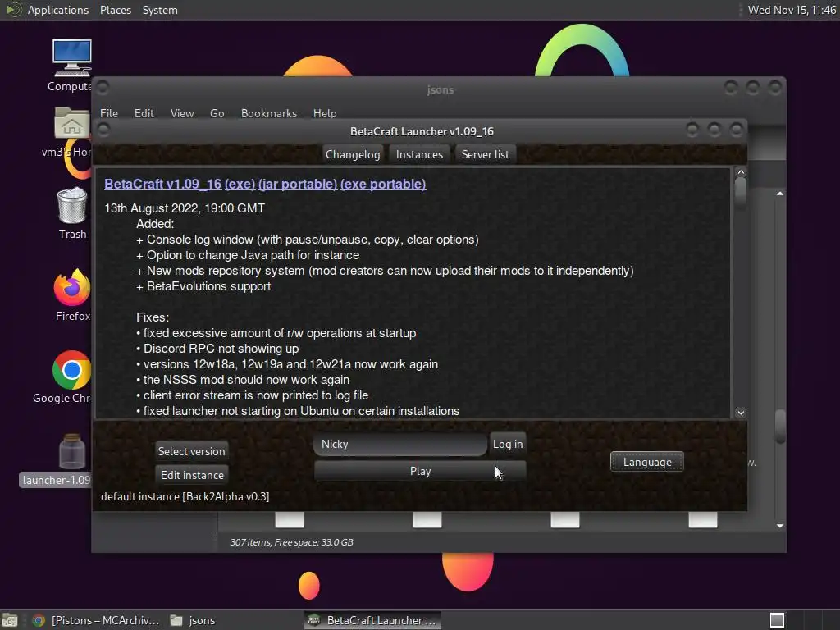Click the Language button
This screenshot has height=630, width=840.
coord(647,462)
